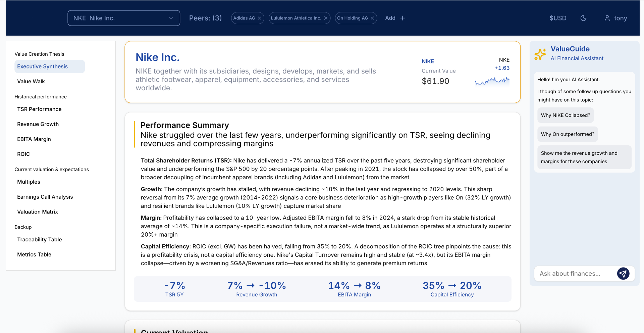Click the plus icon to add peer

coord(402,18)
